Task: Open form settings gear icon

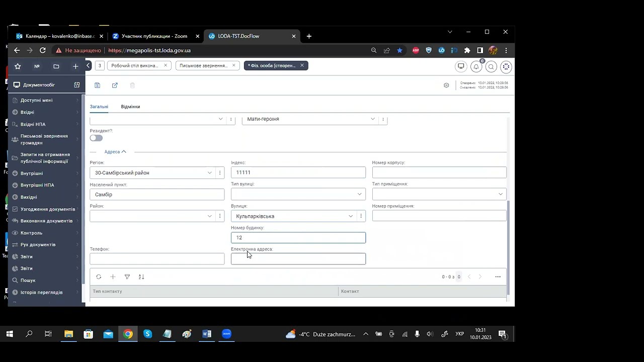Action: click(x=446, y=85)
